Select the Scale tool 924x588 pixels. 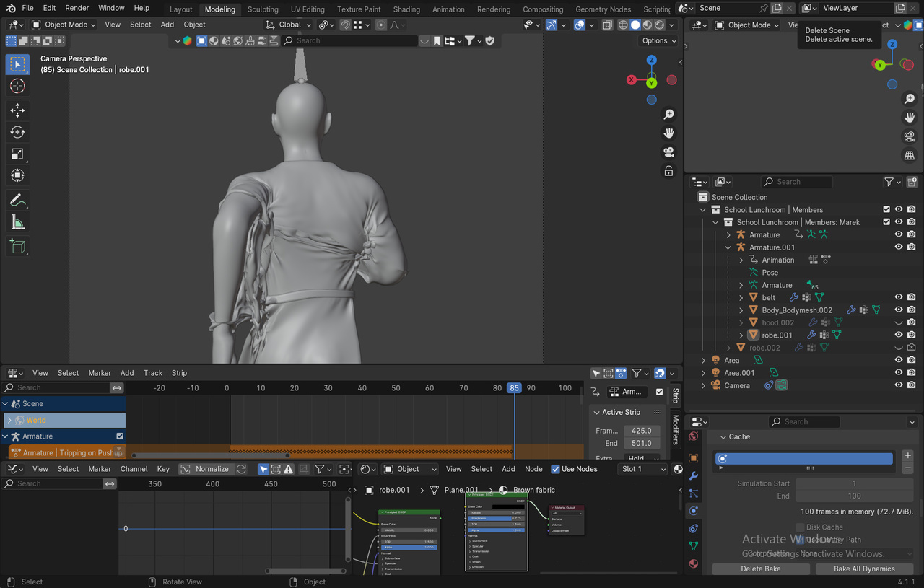point(18,154)
